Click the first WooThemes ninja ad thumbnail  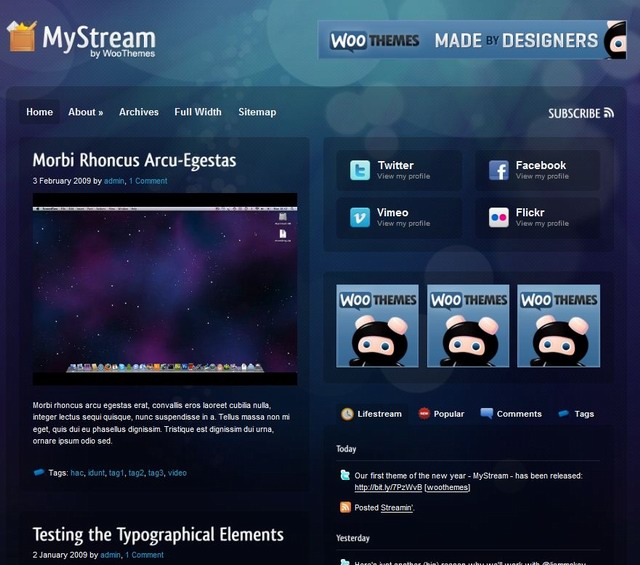click(378, 326)
